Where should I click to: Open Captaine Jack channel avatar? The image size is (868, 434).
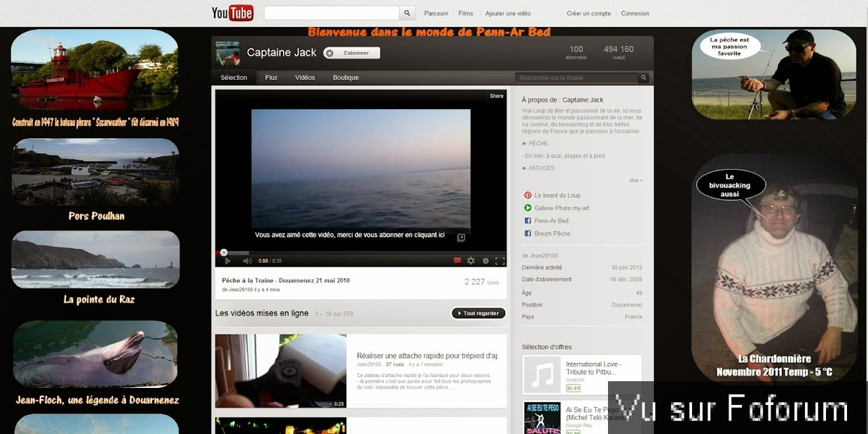[227, 53]
